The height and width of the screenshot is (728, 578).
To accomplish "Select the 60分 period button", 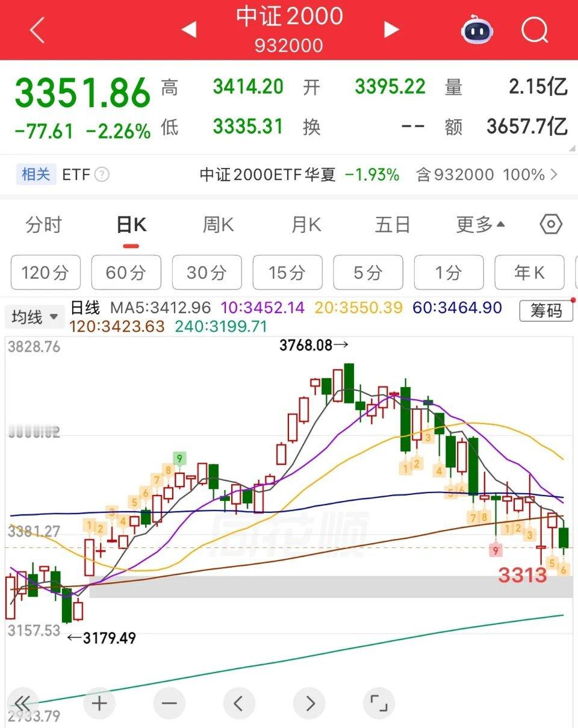I will tap(126, 273).
